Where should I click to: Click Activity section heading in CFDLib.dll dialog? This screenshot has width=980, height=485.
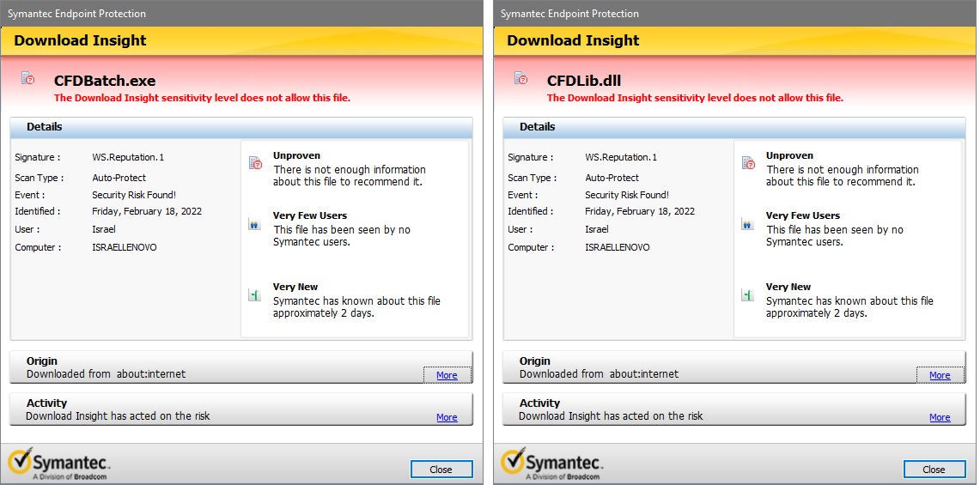point(540,403)
